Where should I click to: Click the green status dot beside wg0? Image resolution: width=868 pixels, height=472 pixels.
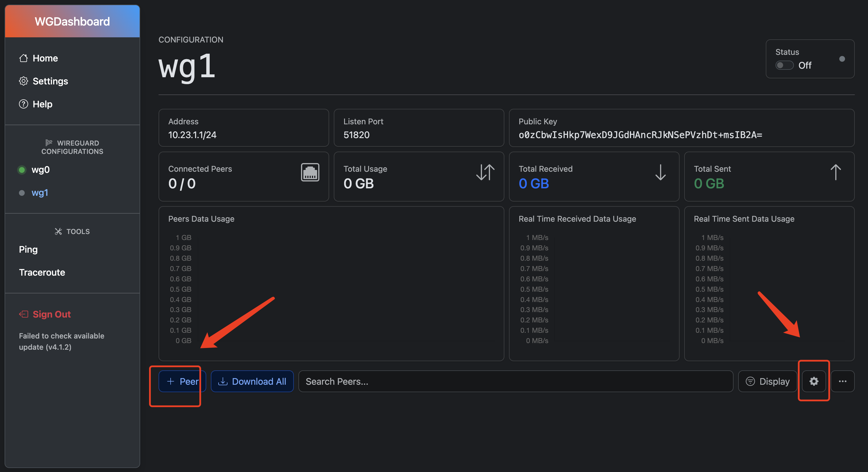tap(22, 170)
